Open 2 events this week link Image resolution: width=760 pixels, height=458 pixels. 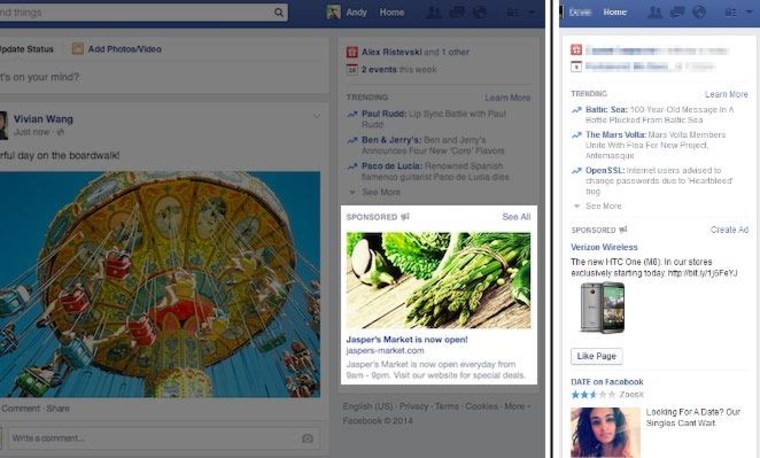pyautogui.click(x=399, y=69)
